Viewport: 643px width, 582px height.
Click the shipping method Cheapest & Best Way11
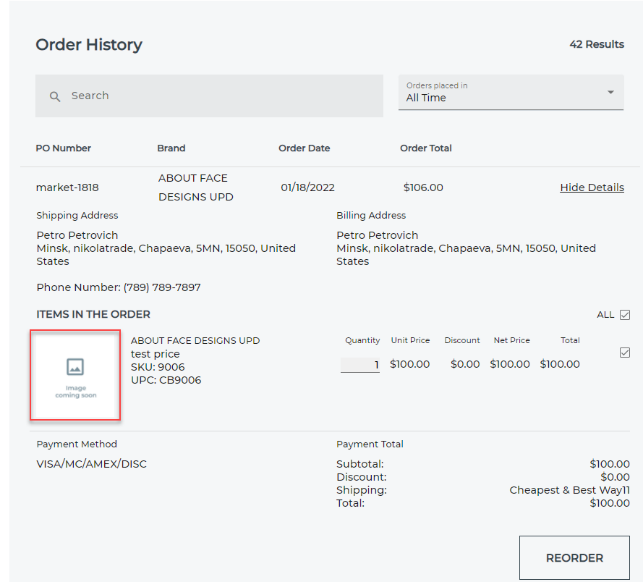pyautogui.click(x=569, y=490)
